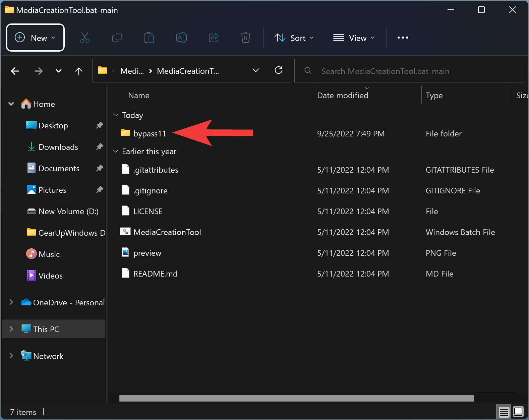529x420 pixels.
Task: Click the Rename icon in toolbar
Action: pos(181,38)
